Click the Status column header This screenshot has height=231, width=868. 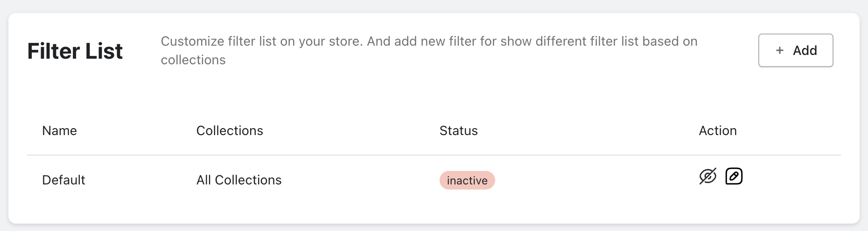click(x=458, y=131)
